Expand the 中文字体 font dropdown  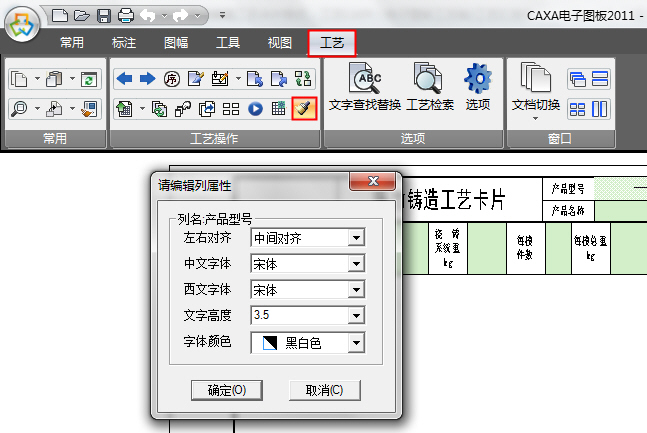tap(356, 264)
